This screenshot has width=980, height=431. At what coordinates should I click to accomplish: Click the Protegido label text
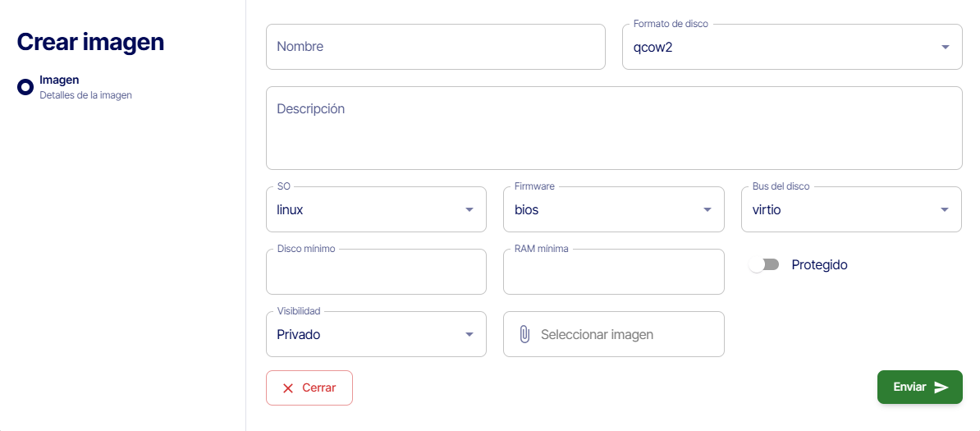tap(819, 265)
